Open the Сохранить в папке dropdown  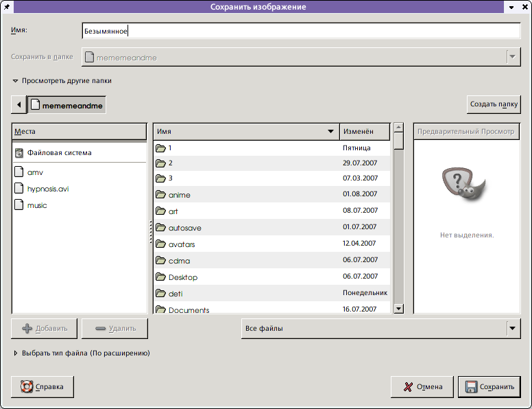click(513, 58)
